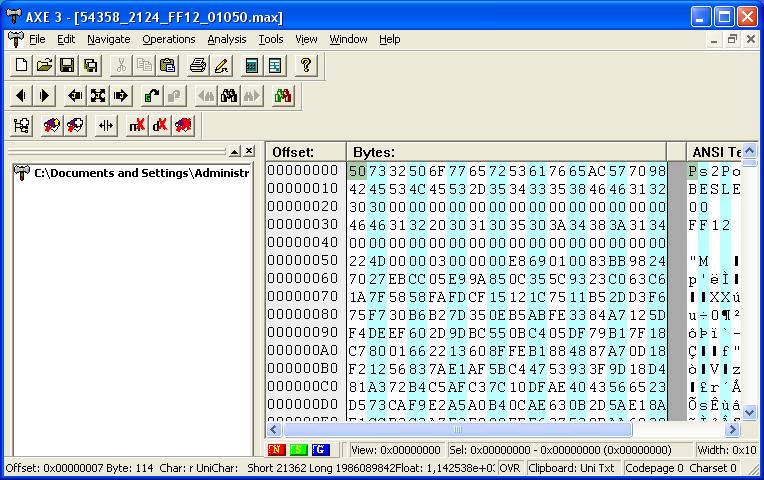Click the red FN status box
The image size is (764, 480).
coord(276,449)
